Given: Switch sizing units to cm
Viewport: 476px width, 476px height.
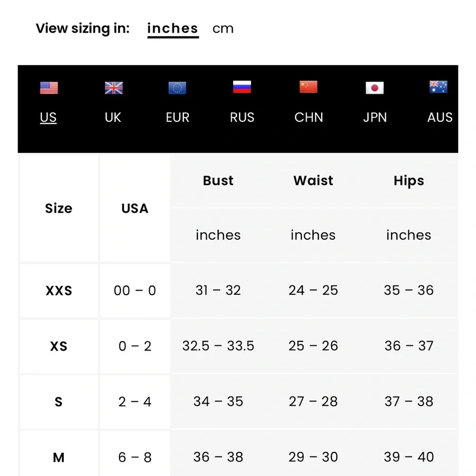Looking at the screenshot, I should tap(223, 29).
